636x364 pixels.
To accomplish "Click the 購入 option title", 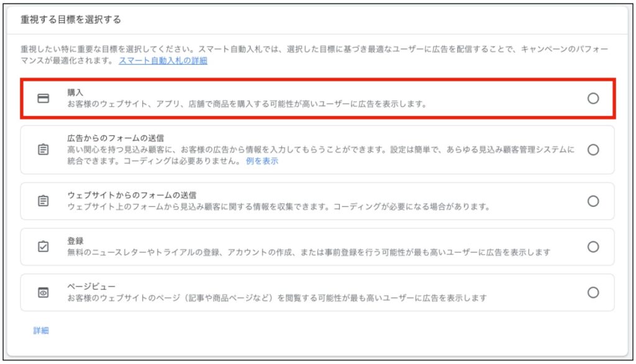I will [76, 93].
